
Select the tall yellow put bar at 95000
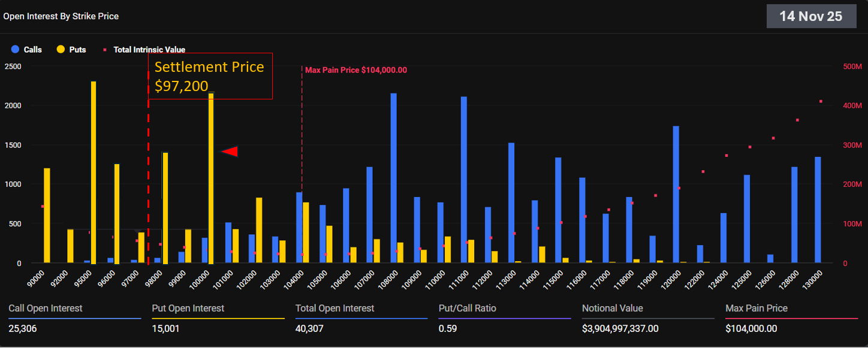pos(94,173)
